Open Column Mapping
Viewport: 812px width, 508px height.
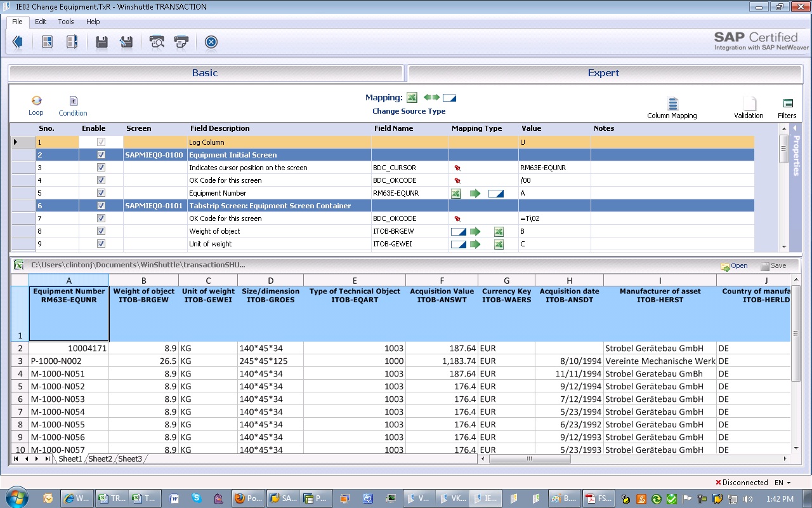[x=672, y=104]
